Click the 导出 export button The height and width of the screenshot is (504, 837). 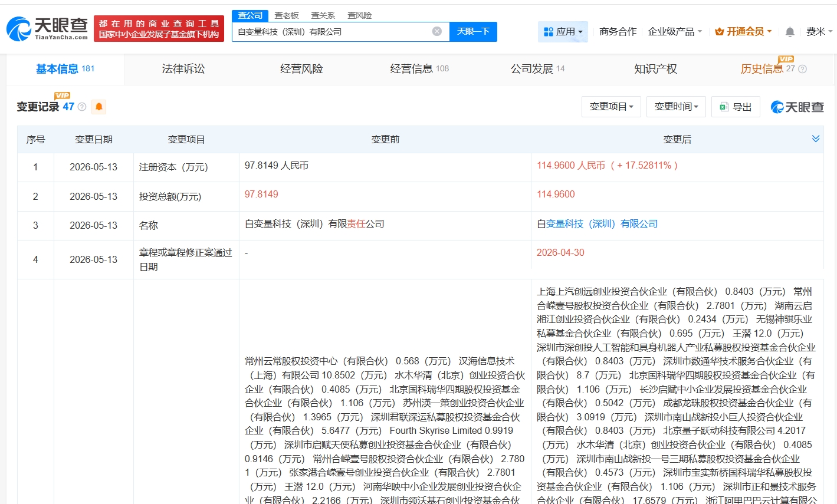pos(736,107)
